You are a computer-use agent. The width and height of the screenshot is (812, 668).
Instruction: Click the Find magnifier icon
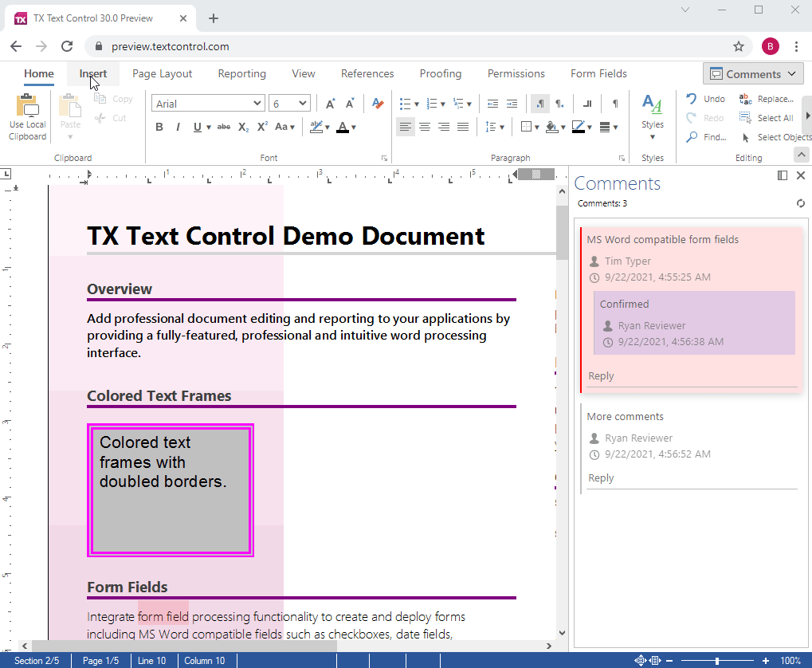(692, 137)
